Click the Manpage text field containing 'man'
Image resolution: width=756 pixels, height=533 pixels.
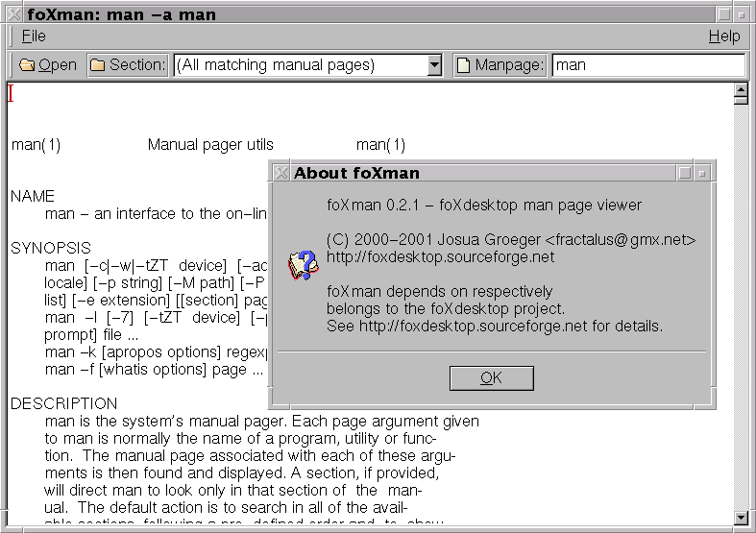pos(648,65)
